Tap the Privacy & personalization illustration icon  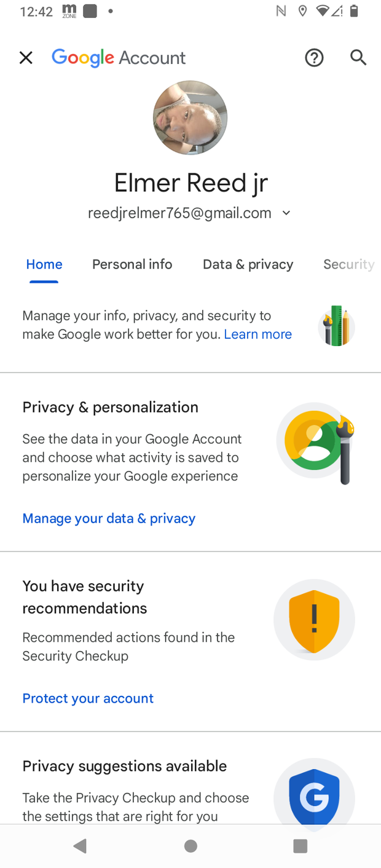(316, 443)
